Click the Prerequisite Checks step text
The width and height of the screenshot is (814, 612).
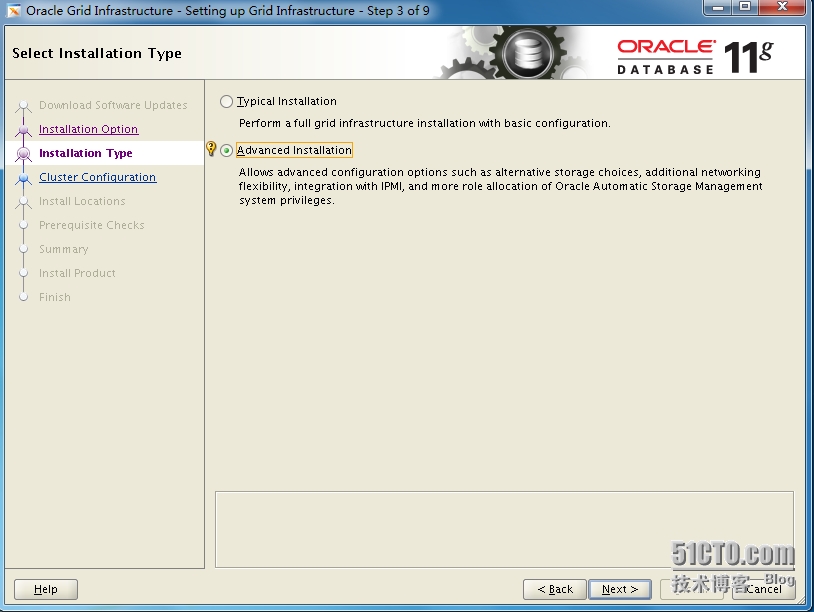[x=91, y=225]
